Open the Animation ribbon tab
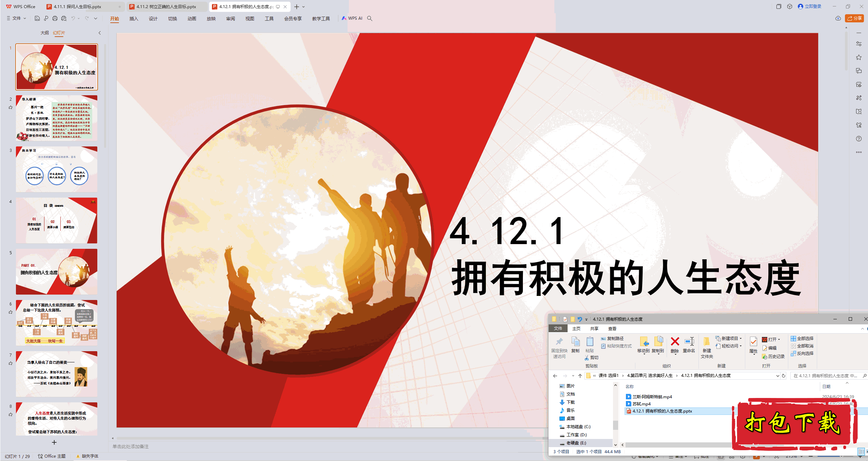Image resolution: width=868 pixels, height=461 pixels. (192, 19)
